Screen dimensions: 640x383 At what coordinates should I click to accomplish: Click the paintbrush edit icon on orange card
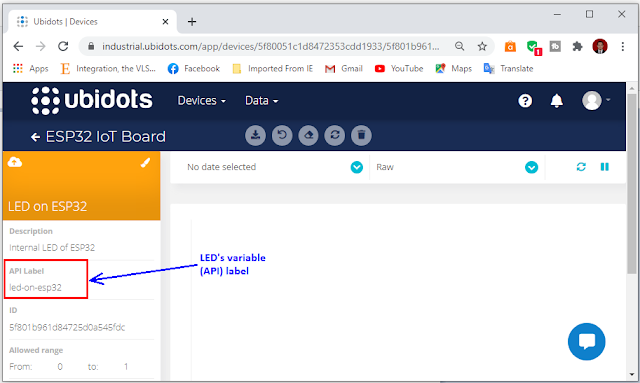tap(145, 163)
